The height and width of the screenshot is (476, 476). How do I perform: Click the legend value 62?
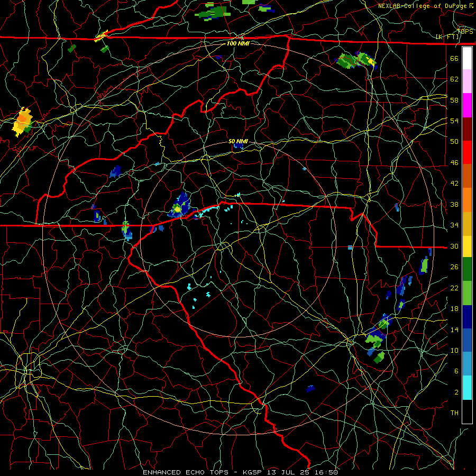point(454,79)
